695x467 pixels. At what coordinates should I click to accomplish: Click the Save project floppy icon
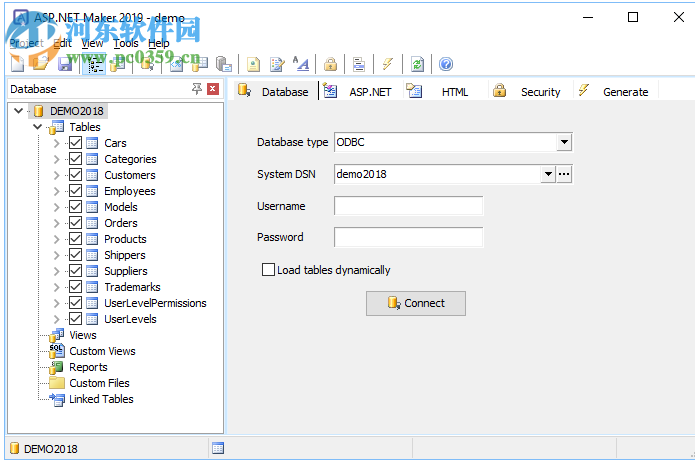65,64
